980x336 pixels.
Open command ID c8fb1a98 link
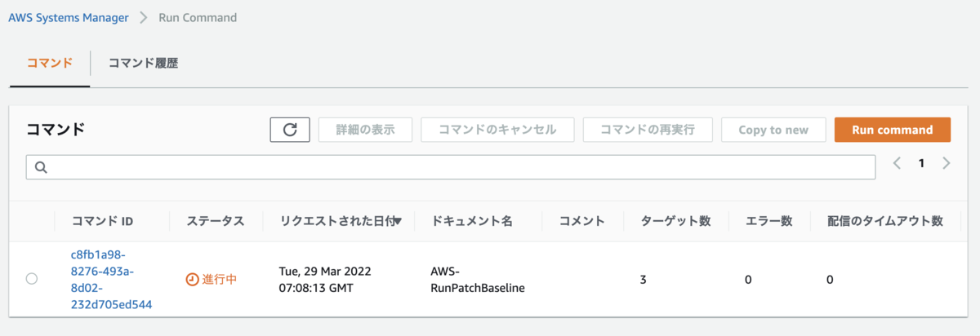pos(111,279)
